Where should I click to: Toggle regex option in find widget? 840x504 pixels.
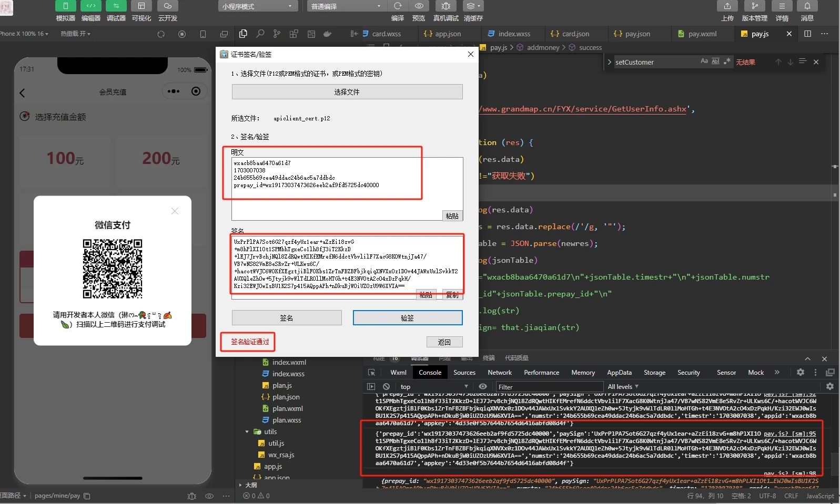point(727,61)
